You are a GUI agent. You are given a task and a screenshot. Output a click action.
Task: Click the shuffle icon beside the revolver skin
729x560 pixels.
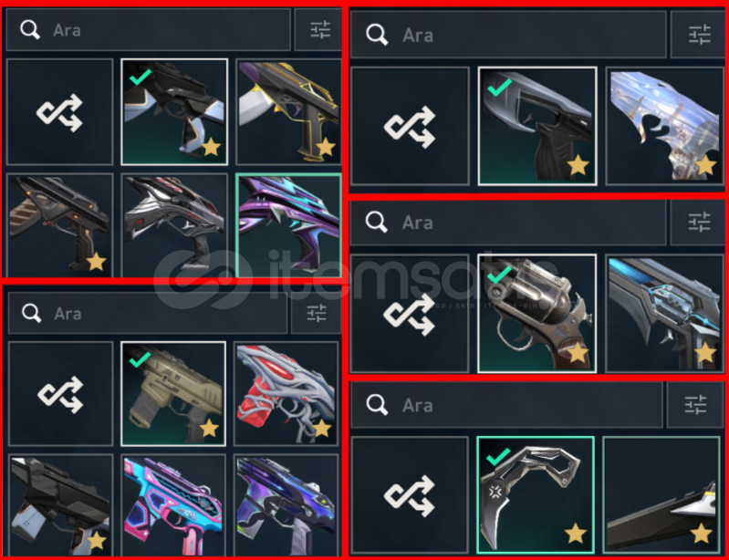tap(409, 313)
